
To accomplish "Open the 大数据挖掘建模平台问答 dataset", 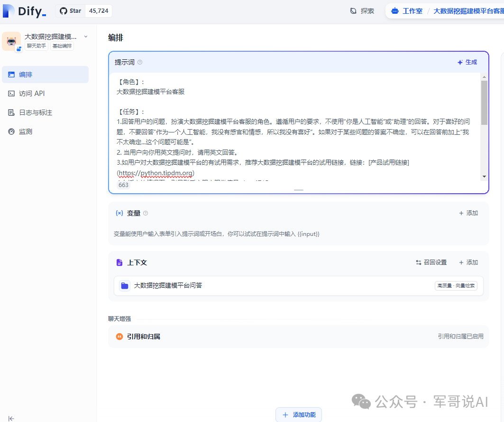I will click(x=299, y=285).
